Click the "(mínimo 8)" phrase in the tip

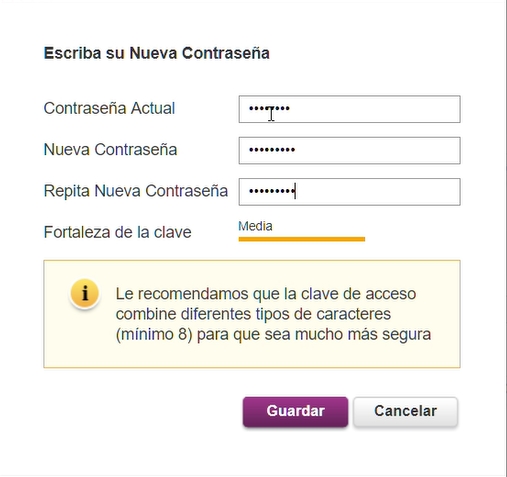(154, 334)
